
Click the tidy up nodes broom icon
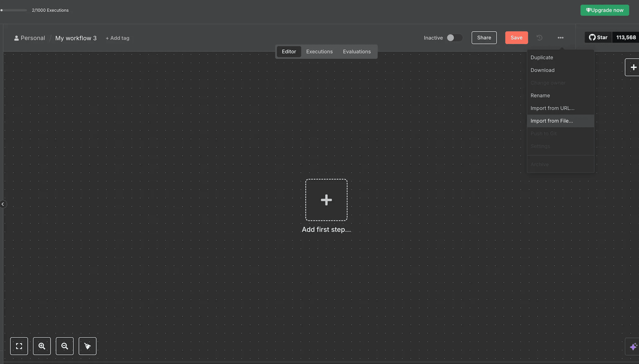(87, 346)
